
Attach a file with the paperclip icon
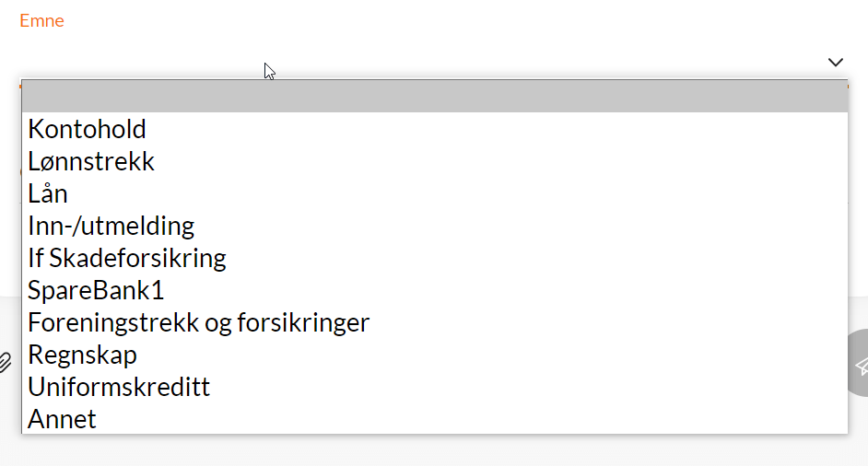[6, 362]
